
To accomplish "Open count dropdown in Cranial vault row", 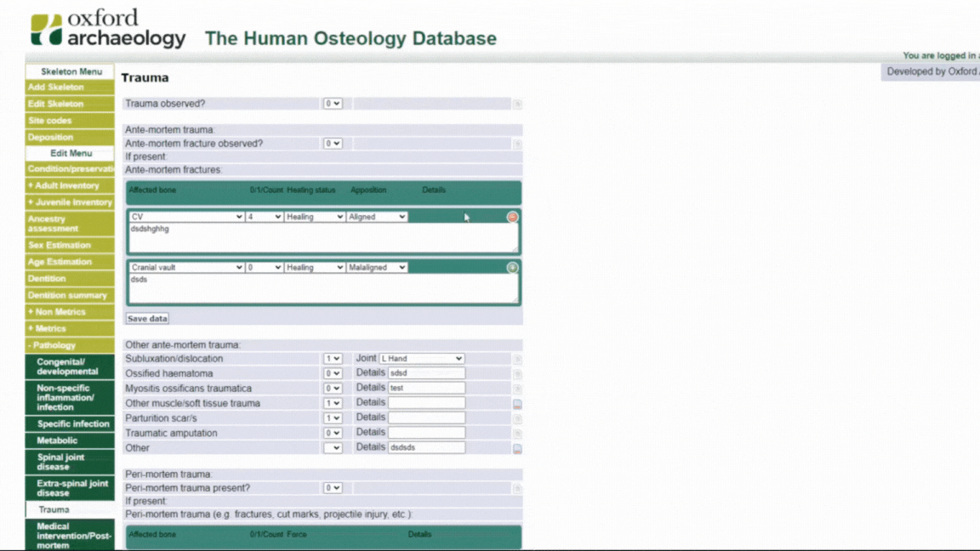I will (x=264, y=267).
